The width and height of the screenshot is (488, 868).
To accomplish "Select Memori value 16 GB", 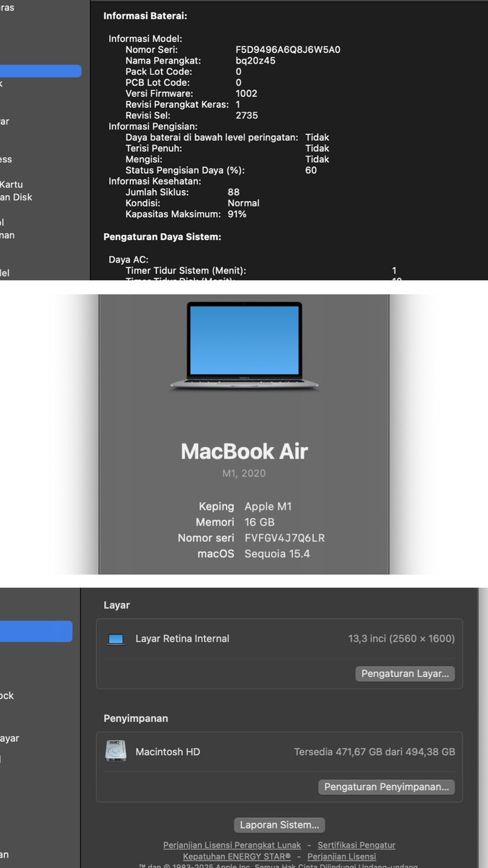I will point(260,522).
